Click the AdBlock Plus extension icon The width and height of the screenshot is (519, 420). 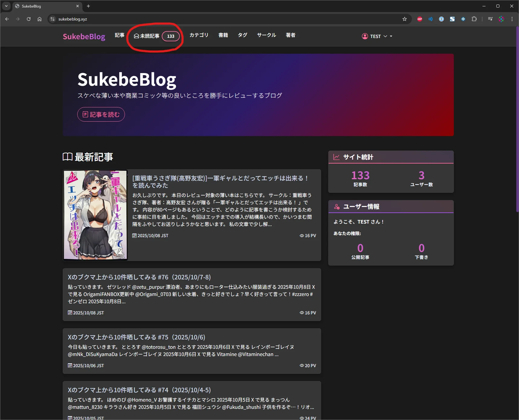[419, 19]
